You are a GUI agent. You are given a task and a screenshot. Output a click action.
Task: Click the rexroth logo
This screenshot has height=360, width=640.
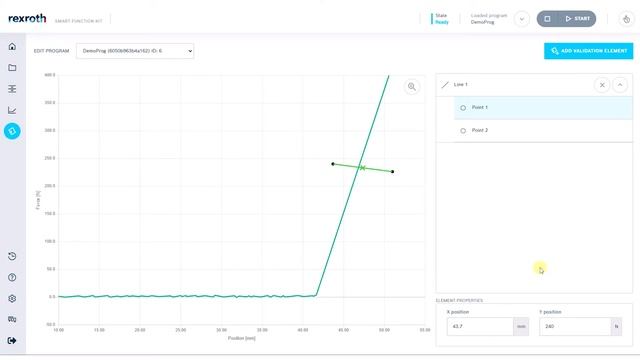click(x=27, y=18)
